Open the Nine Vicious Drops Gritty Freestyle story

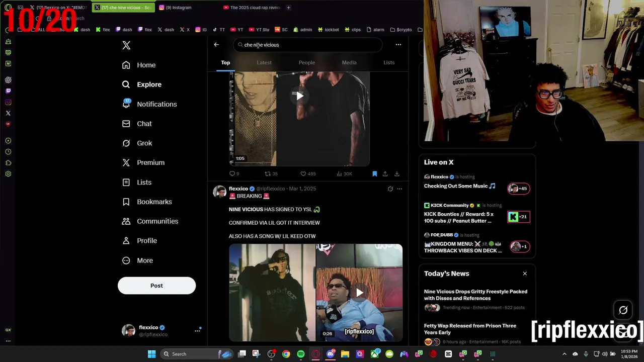pyautogui.click(x=475, y=295)
